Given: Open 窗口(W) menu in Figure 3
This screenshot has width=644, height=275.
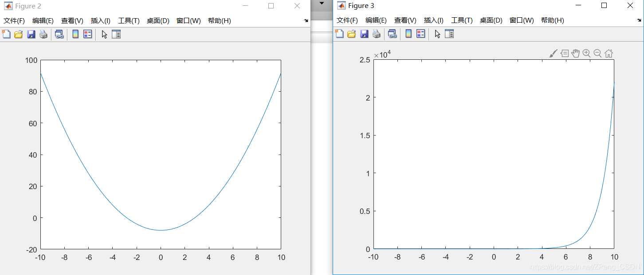Looking at the screenshot, I should pyautogui.click(x=522, y=20).
